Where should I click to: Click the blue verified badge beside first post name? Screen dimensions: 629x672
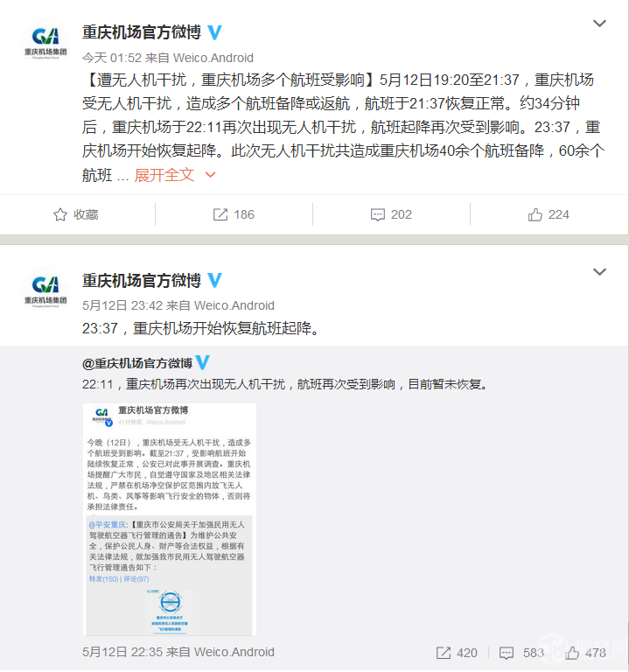pyautogui.click(x=214, y=32)
